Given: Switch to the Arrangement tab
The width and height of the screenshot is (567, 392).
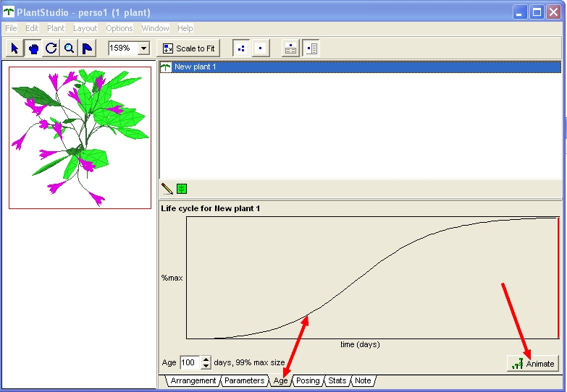Looking at the screenshot, I should click(193, 381).
